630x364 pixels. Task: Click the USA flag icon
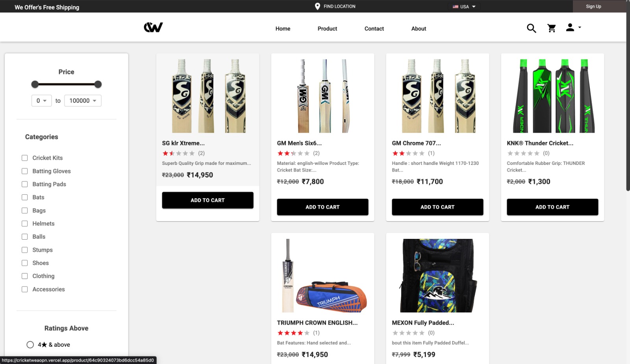click(456, 7)
